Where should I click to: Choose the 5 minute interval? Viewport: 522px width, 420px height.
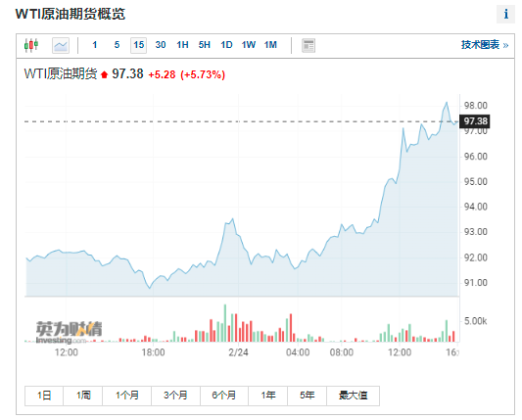click(117, 45)
